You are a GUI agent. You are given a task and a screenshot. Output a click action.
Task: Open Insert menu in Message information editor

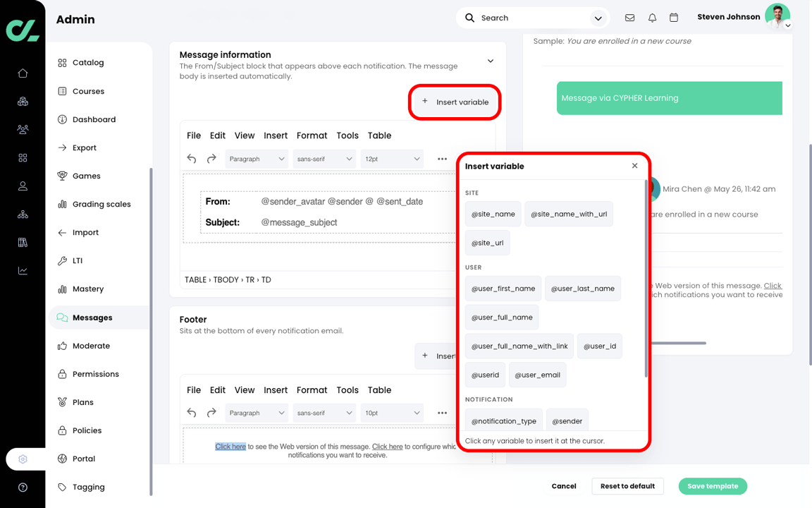click(276, 135)
